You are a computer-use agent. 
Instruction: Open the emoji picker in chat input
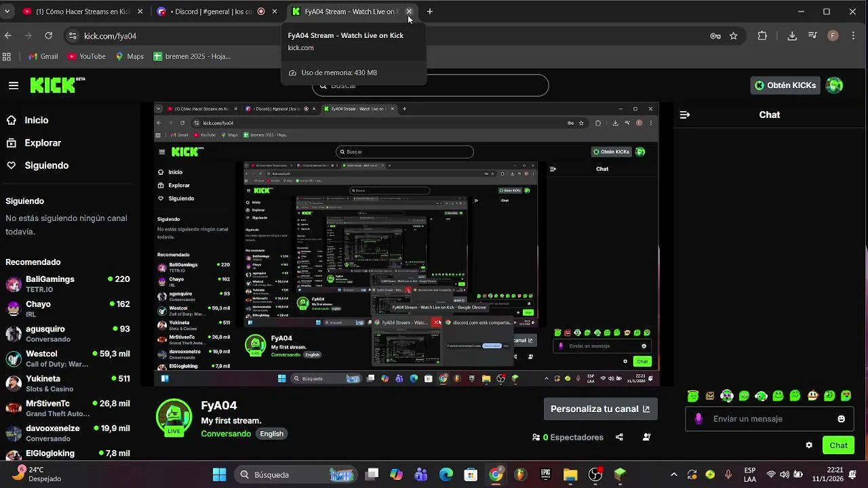coord(842,419)
